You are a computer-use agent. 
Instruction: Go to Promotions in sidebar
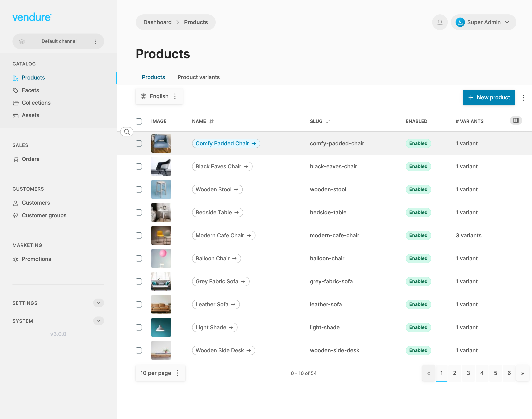pyautogui.click(x=36, y=259)
